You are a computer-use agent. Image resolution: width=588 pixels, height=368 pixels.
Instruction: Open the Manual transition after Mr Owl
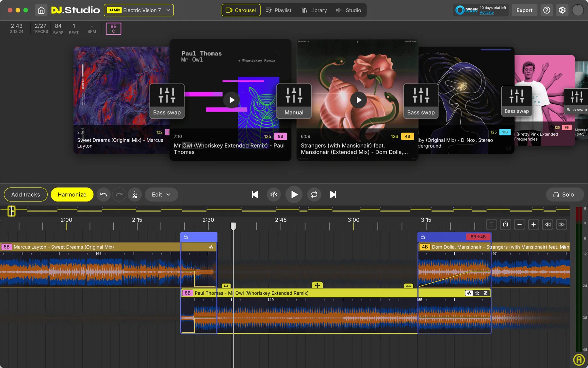[x=294, y=101]
